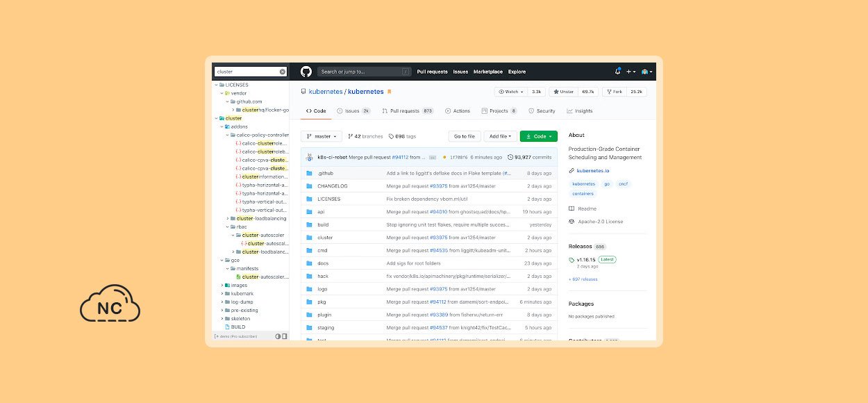Toggle the sidebar dark theme icon
Screen dimensions: 868x403
tap(278, 336)
